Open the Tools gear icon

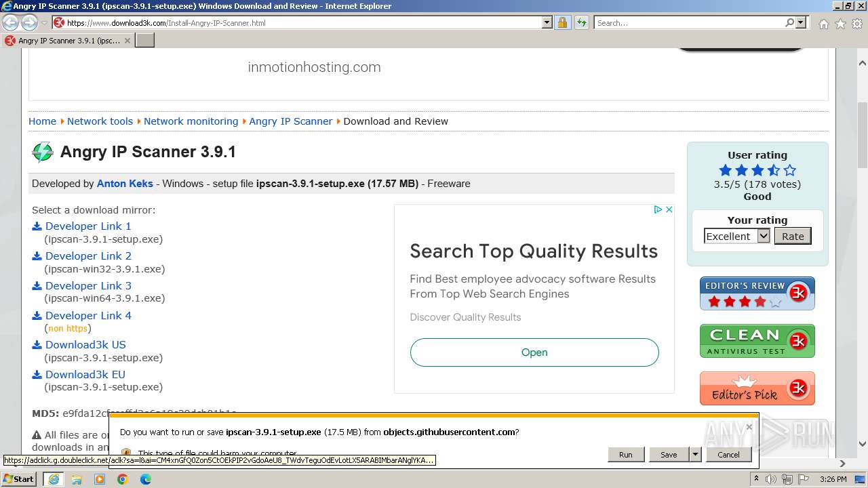tap(857, 24)
